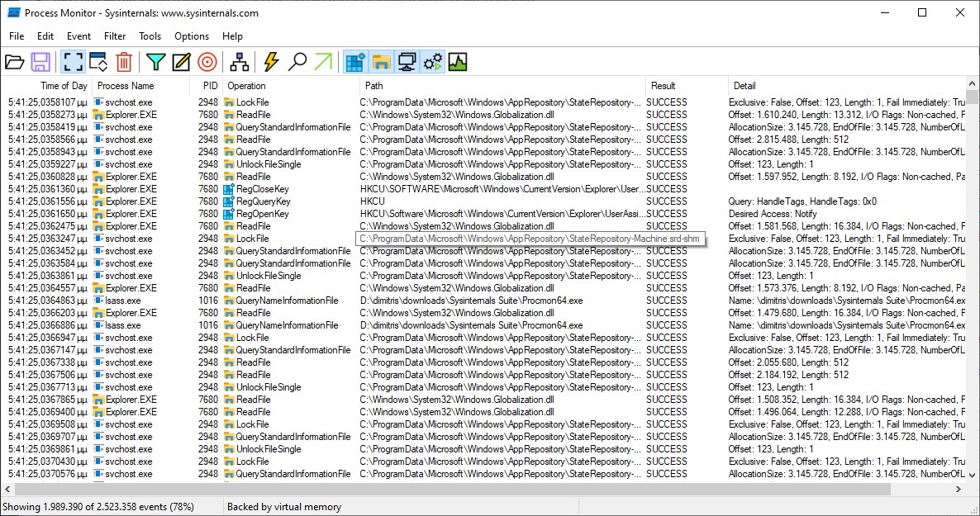Click the horizontal scrollbar left arrow
The height and width of the screenshot is (516, 980).
(7, 489)
